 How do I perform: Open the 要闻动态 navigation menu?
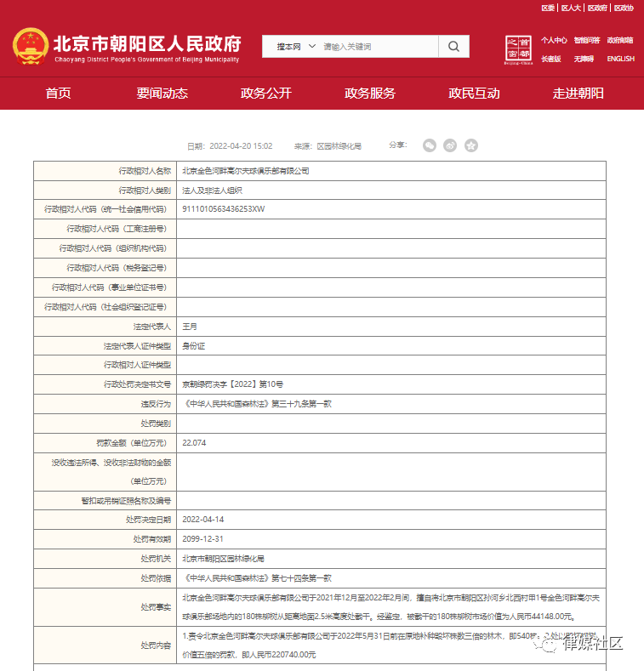tap(162, 94)
